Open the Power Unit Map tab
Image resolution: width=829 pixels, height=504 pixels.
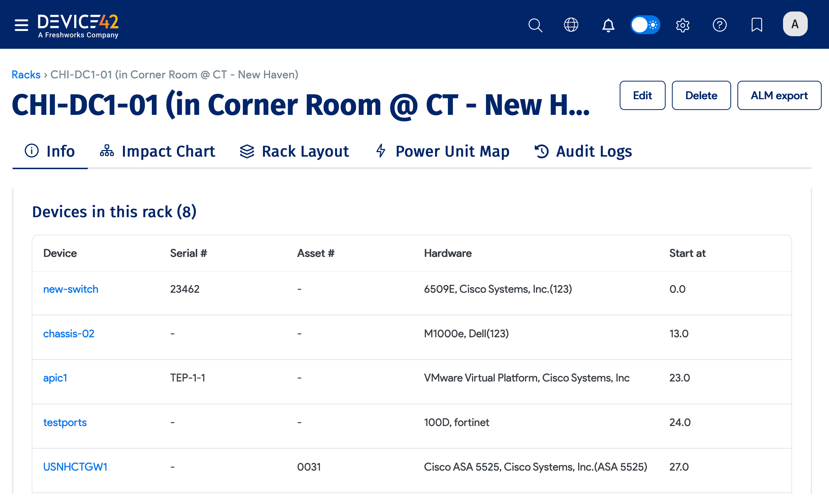(442, 151)
